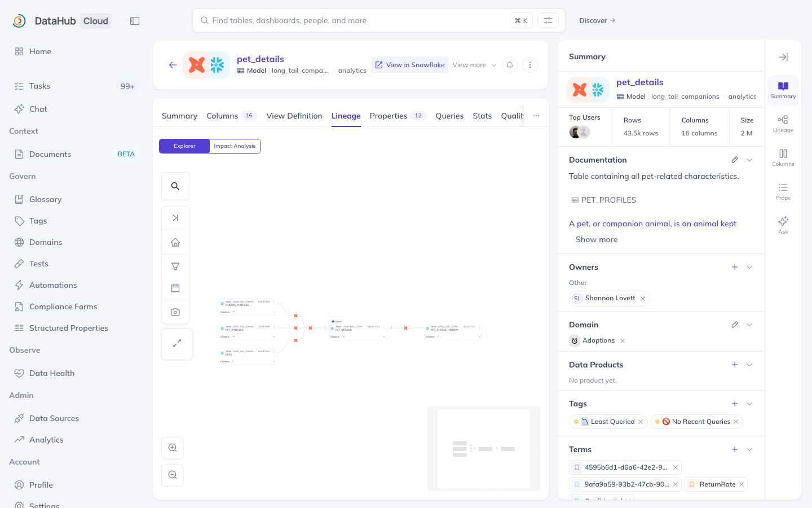This screenshot has height=508, width=812.
Task: Zoom out of lineage graph
Action: pos(173,475)
